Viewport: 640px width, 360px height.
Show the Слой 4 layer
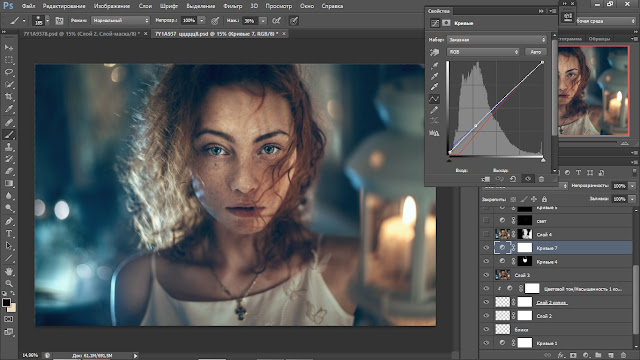click(486, 234)
